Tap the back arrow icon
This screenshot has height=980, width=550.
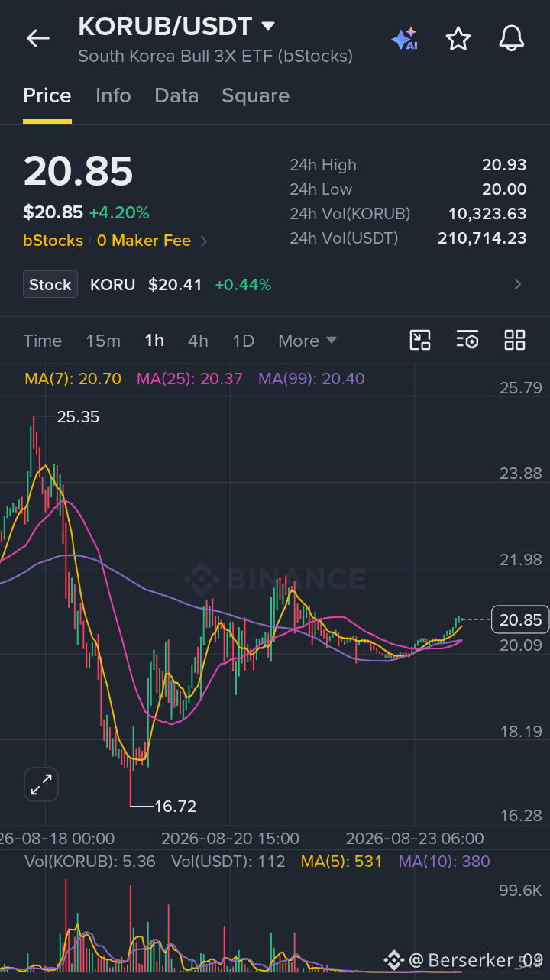pyautogui.click(x=37, y=38)
